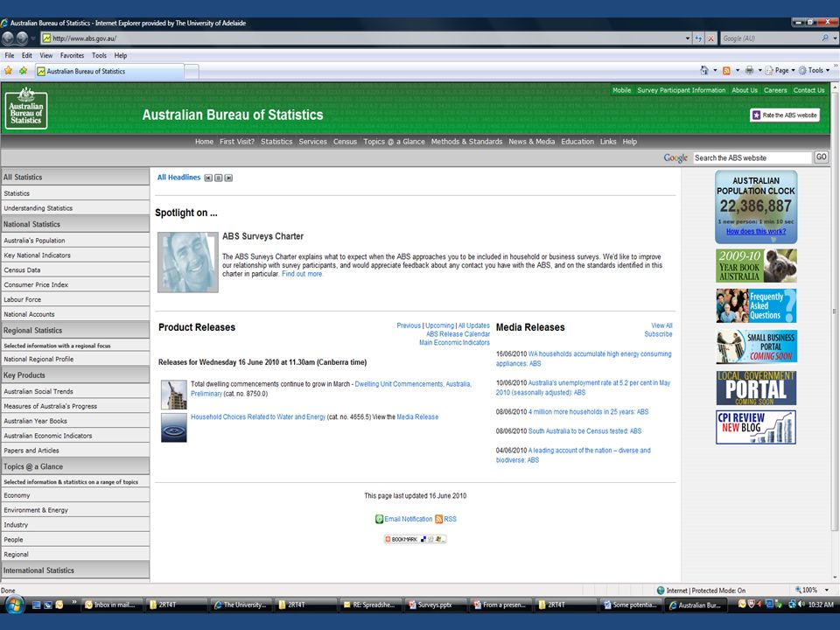Click the Find out more link
This screenshot has width=840, height=630.
point(302,274)
